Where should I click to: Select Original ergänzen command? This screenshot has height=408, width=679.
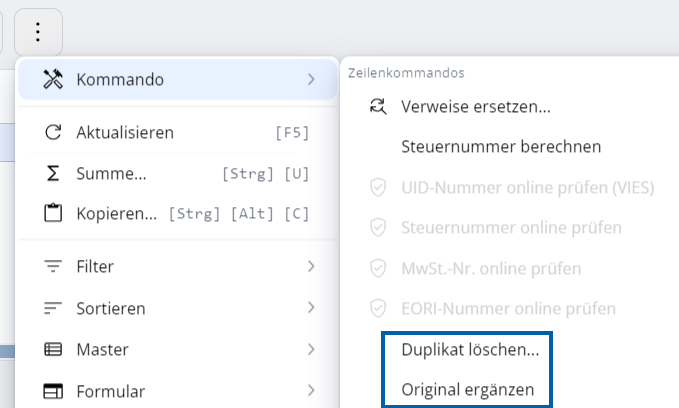(467, 389)
